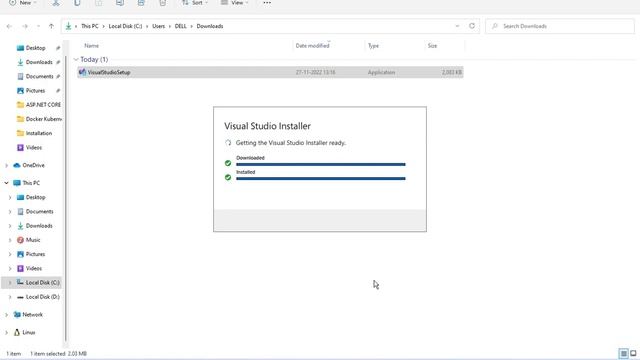Image resolution: width=640 pixels, height=360 pixels.
Task: Sort by the Type column header
Action: (373, 46)
